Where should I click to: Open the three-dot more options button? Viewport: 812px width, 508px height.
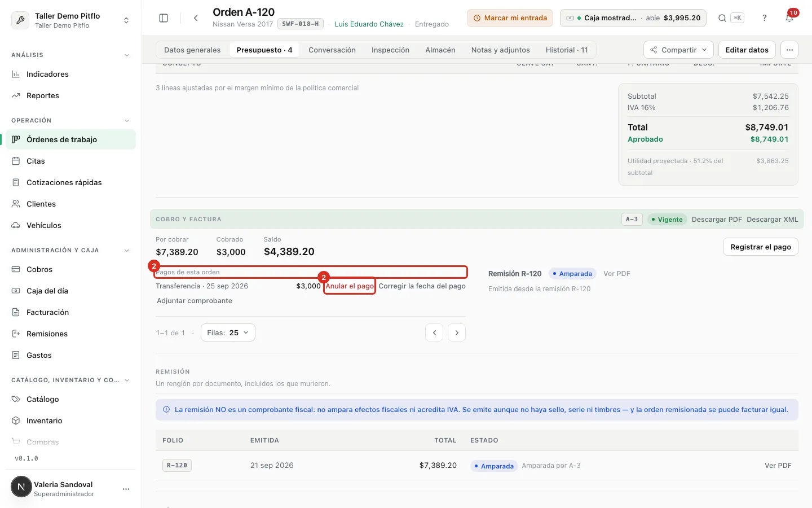tap(789, 50)
